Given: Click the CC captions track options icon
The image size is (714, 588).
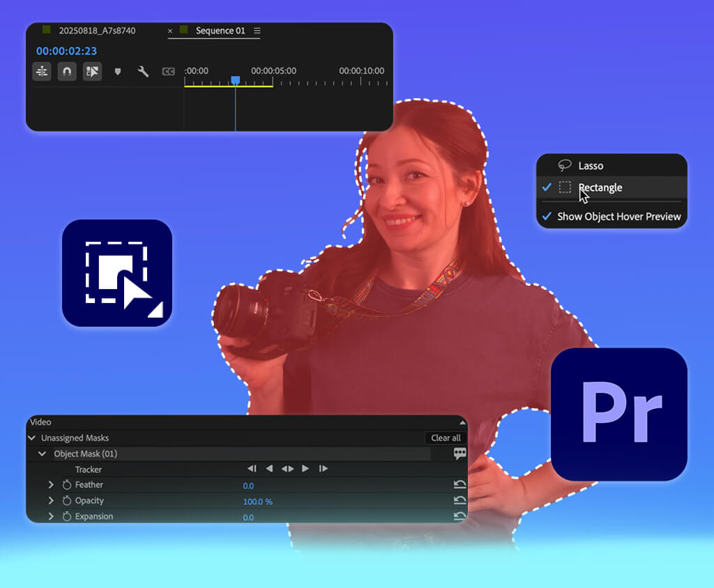Looking at the screenshot, I should pyautogui.click(x=169, y=72).
